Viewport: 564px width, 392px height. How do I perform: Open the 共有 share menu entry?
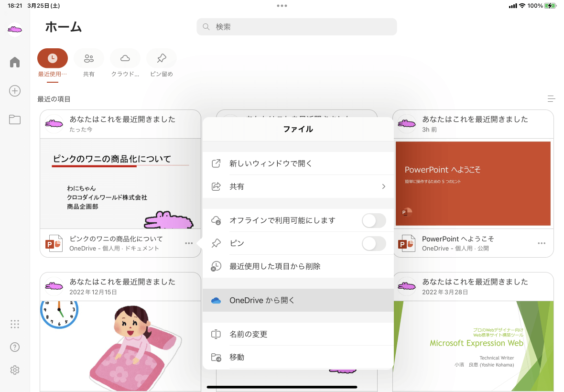tap(298, 186)
